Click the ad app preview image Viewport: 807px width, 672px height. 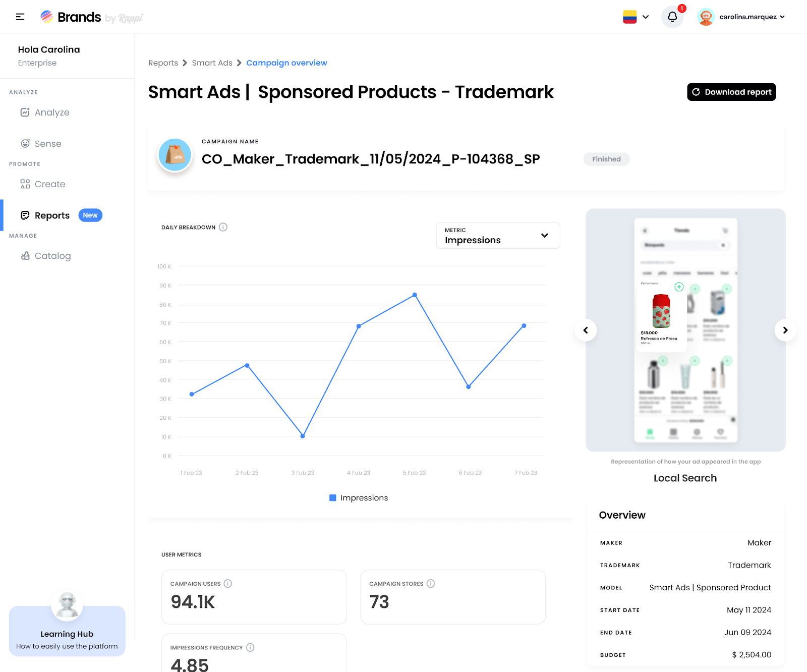pos(685,330)
